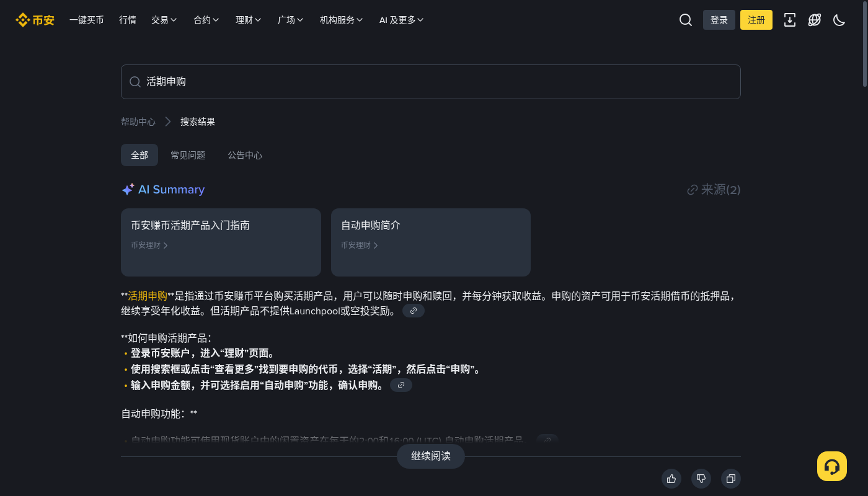Click 继续阅读 to expand the summary
The image size is (868, 496).
pyautogui.click(x=431, y=456)
